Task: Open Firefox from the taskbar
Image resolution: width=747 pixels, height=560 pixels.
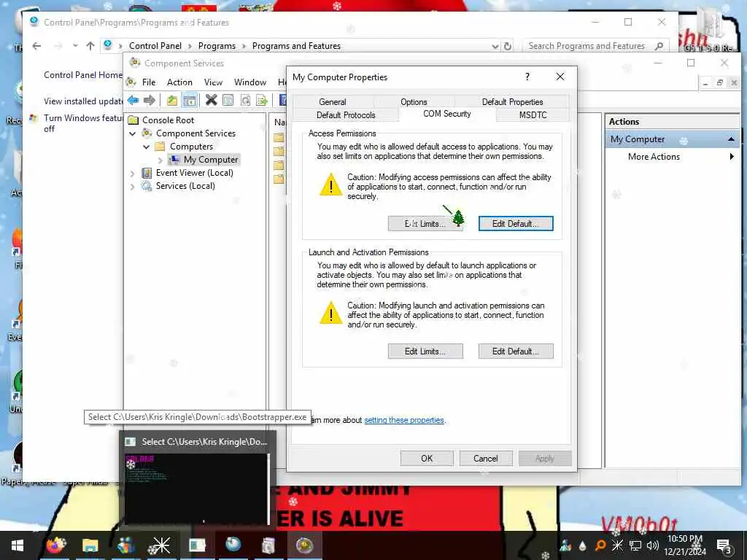Action: coord(55,545)
